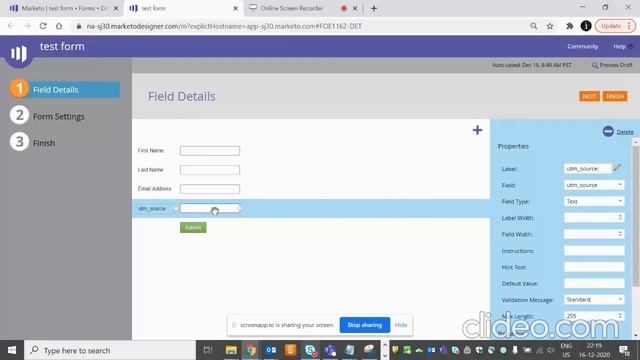Click the volume icon in the system tray
The height and width of the screenshot is (360, 640).
[x=551, y=350]
